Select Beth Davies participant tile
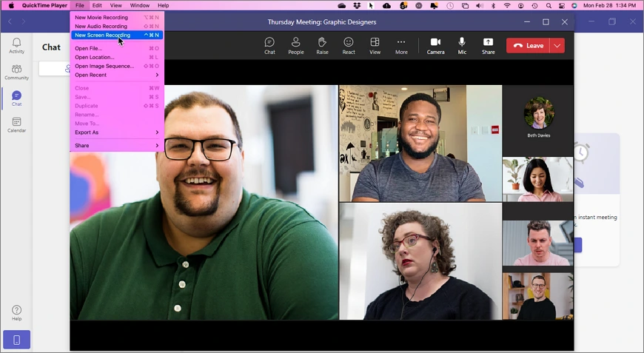644x353 pixels. (x=538, y=119)
